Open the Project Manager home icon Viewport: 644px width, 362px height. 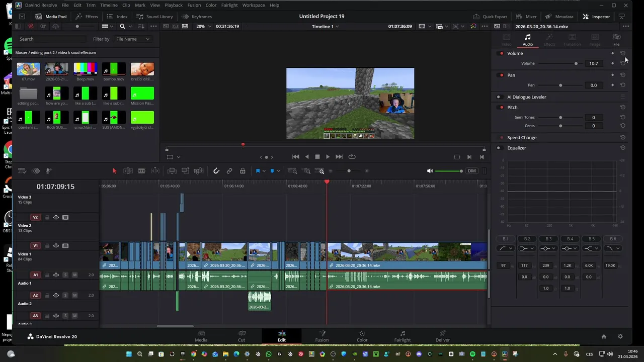[x=604, y=336]
